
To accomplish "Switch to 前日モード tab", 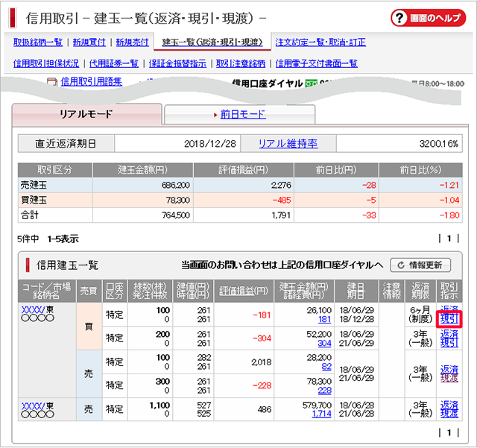I will point(243,114).
